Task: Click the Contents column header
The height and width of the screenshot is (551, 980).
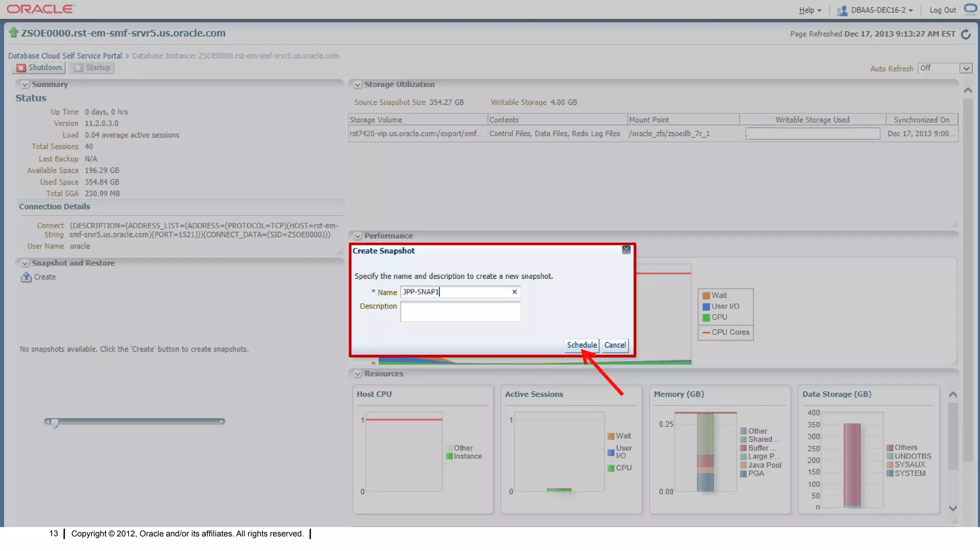Action: pyautogui.click(x=557, y=120)
